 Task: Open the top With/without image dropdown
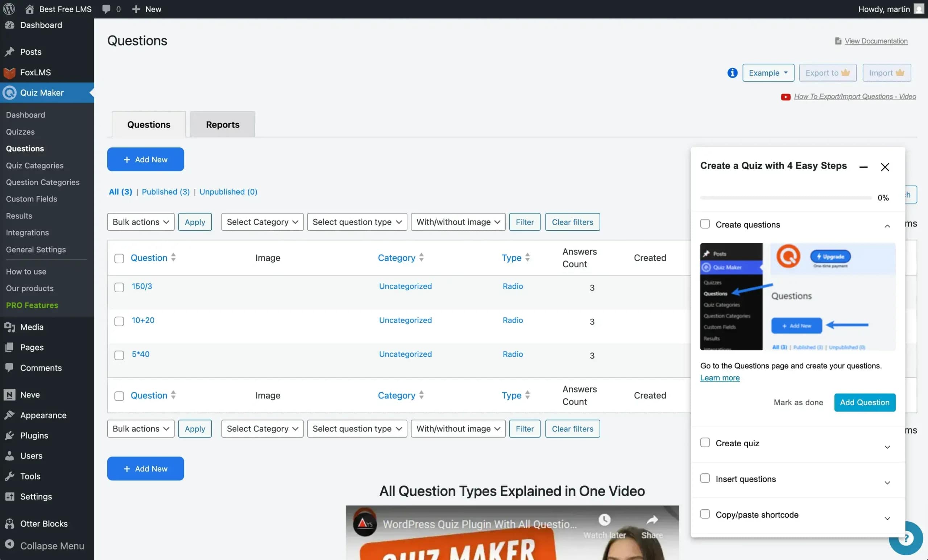458,222
